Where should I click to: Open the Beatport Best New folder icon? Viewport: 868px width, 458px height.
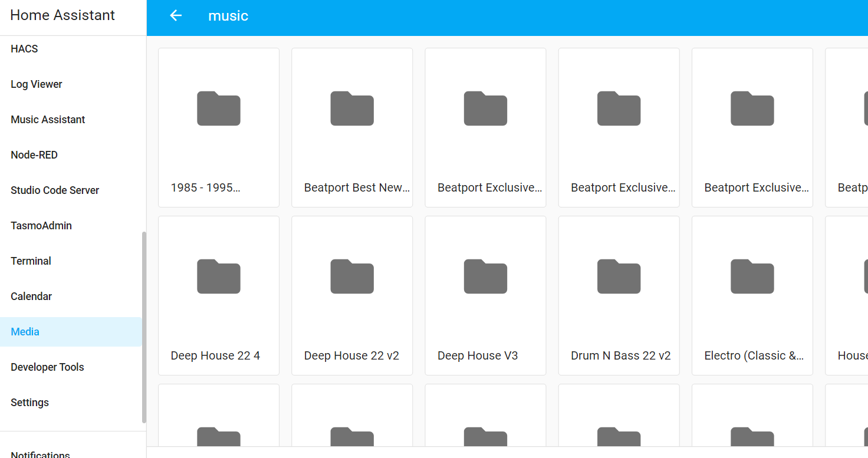point(352,108)
